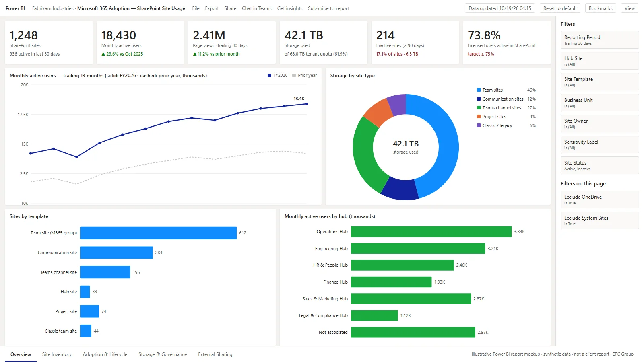
Task: Open the Bookmarks button
Action: coord(601,8)
